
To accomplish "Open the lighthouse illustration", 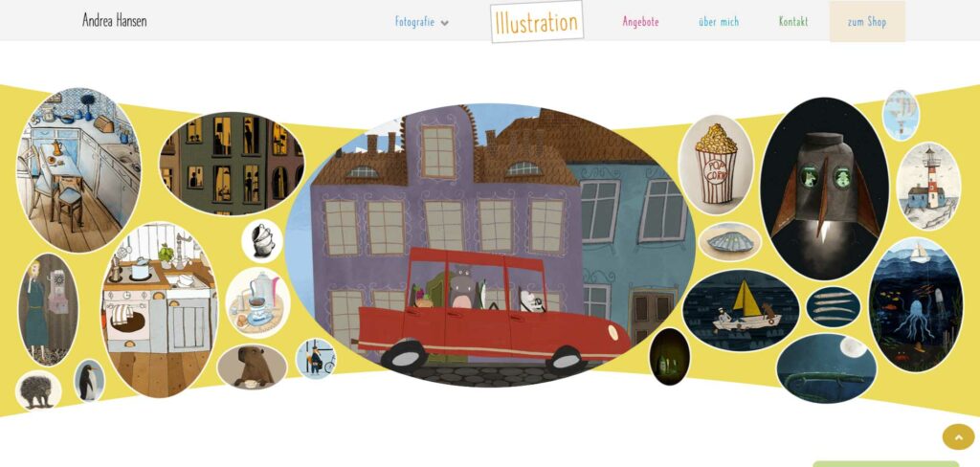I will [928, 187].
